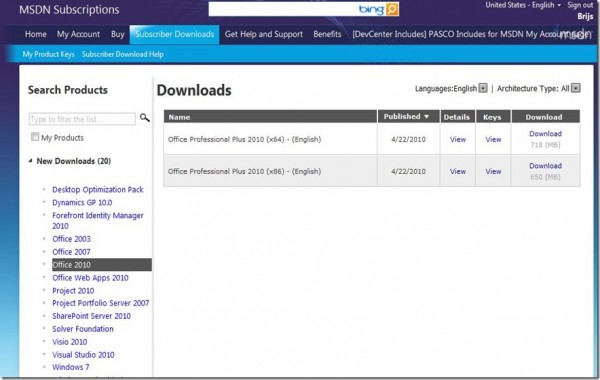The width and height of the screenshot is (600, 380).
Task: Click the Bing search magnifier button
Action: tap(392, 9)
